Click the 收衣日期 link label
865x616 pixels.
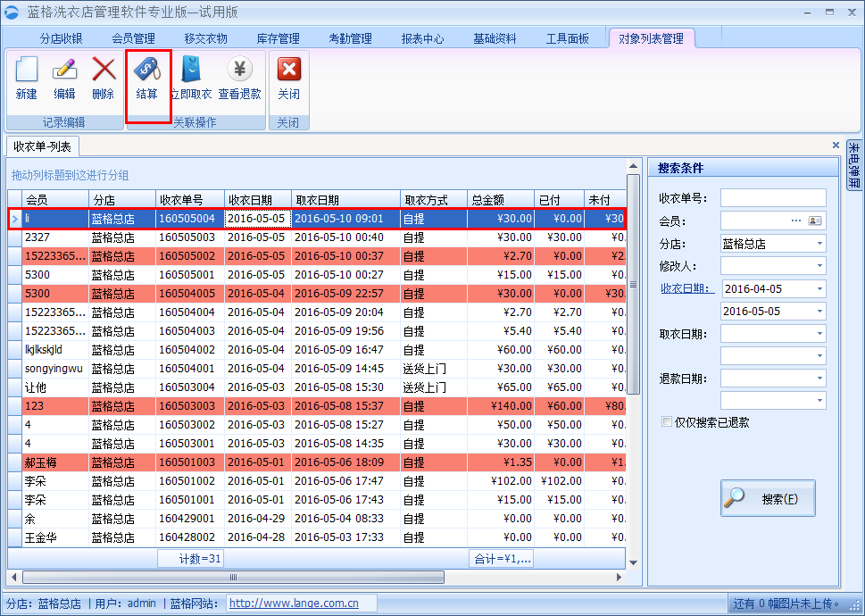pos(687,288)
